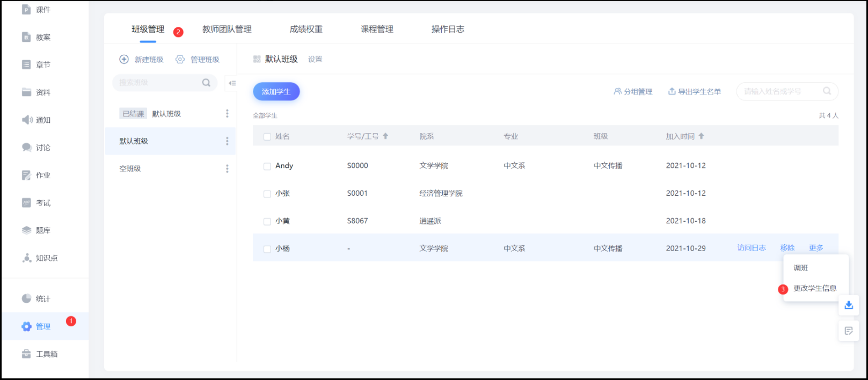Collapse the class list panel arrow
Screen dimensions: 868x380
coord(232,83)
